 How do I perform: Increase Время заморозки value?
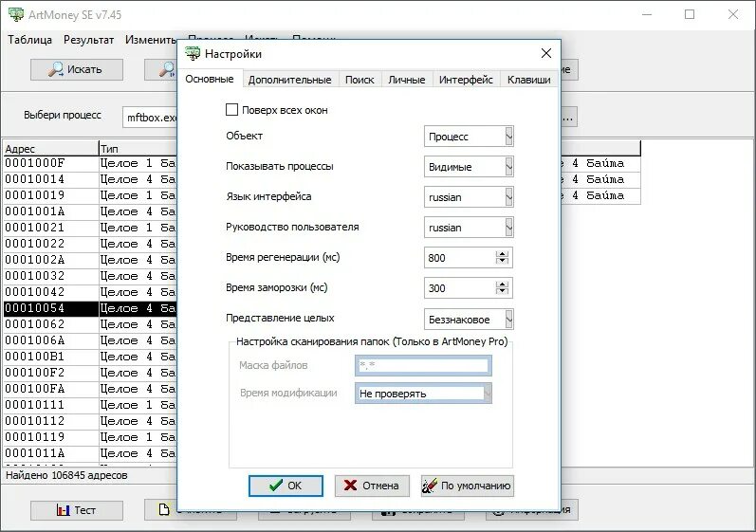coord(502,284)
